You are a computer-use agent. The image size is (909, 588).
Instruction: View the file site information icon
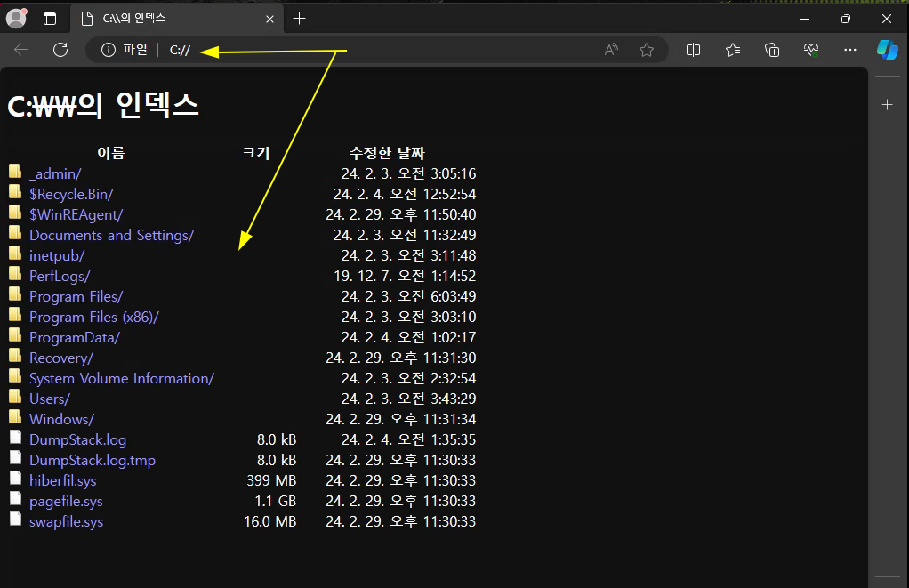tap(109, 51)
